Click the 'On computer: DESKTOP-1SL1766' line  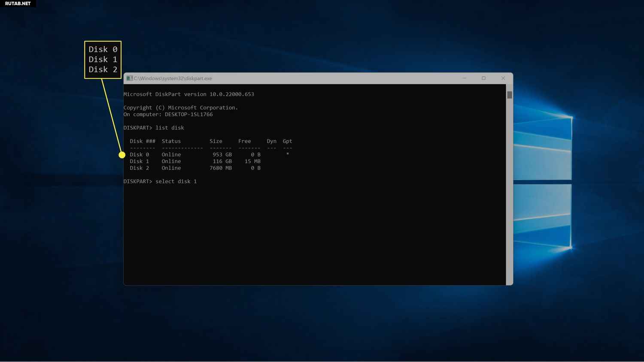coord(168,115)
